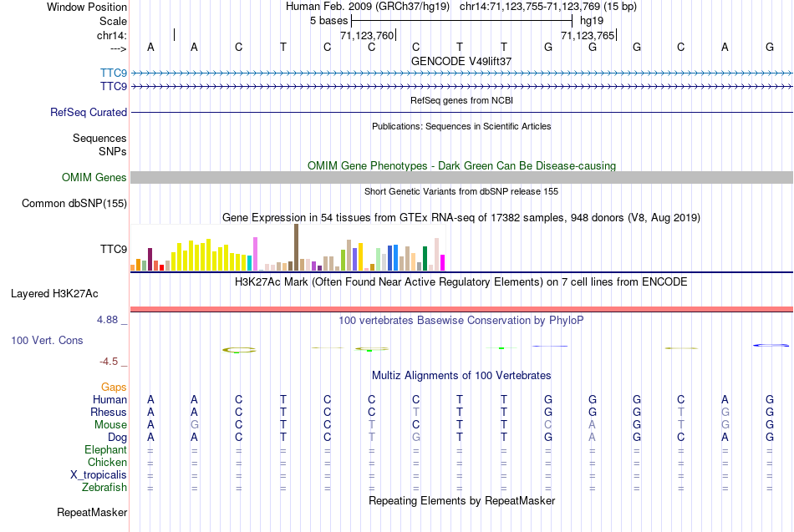Click Multiz Alignments of 100 Vertebrates title
Screen dimensions: 794x532
pyautogui.click(x=461, y=376)
